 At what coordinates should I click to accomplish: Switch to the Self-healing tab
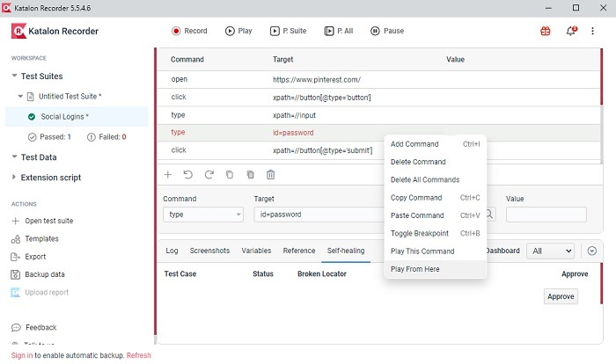[x=346, y=251]
